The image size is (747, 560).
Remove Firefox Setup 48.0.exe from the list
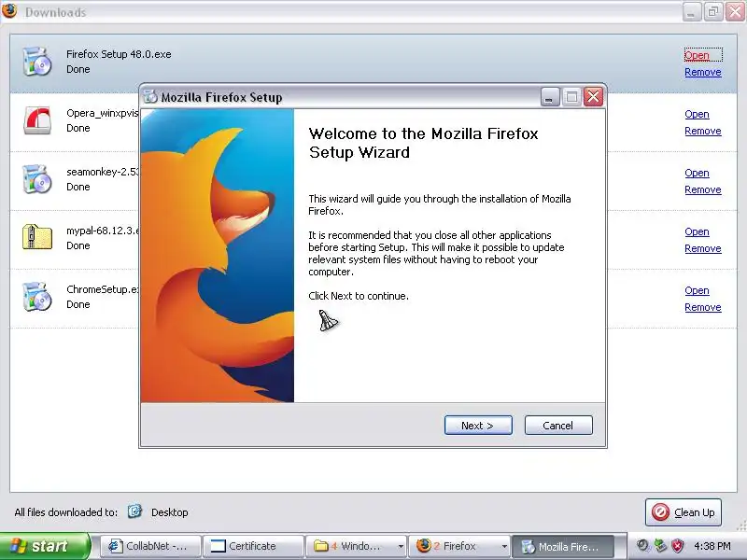click(x=703, y=72)
